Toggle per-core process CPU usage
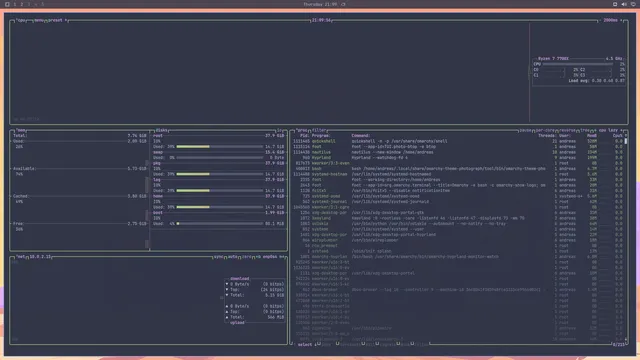The image size is (640, 360). (x=545, y=131)
